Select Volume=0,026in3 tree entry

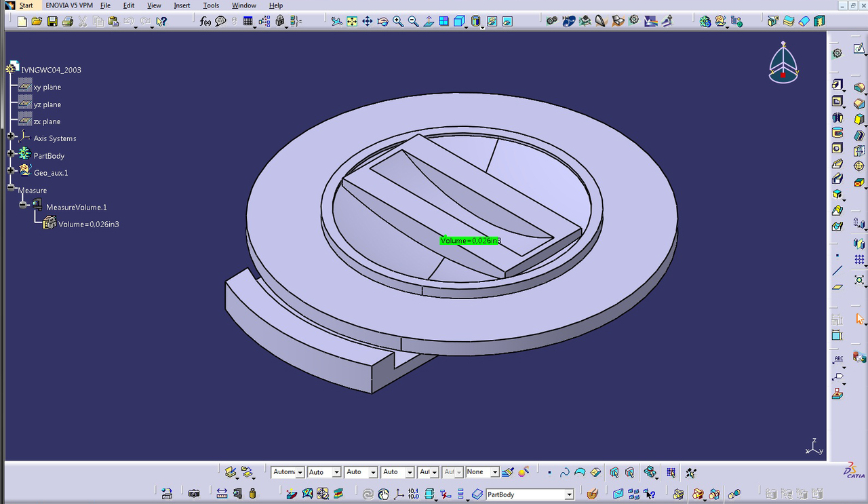pyautogui.click(x=88, y=224)
